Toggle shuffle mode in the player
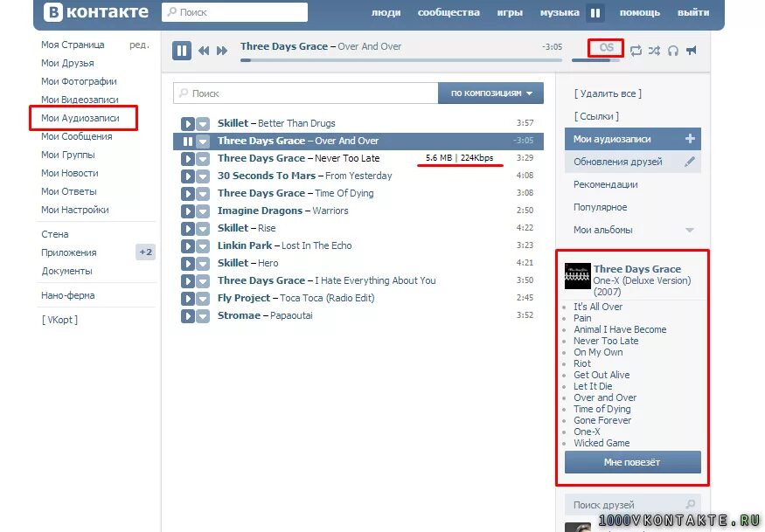The image size is (765, 532). [x=654, y=50]
